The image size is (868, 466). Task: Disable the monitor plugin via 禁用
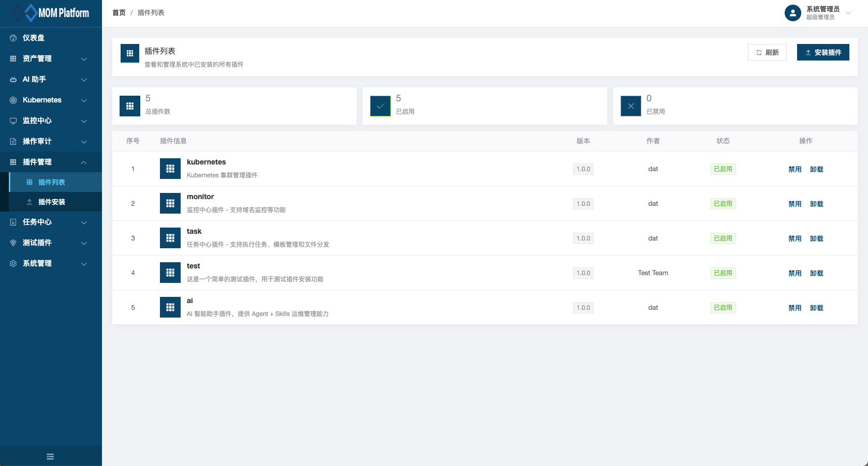(795, 204)
